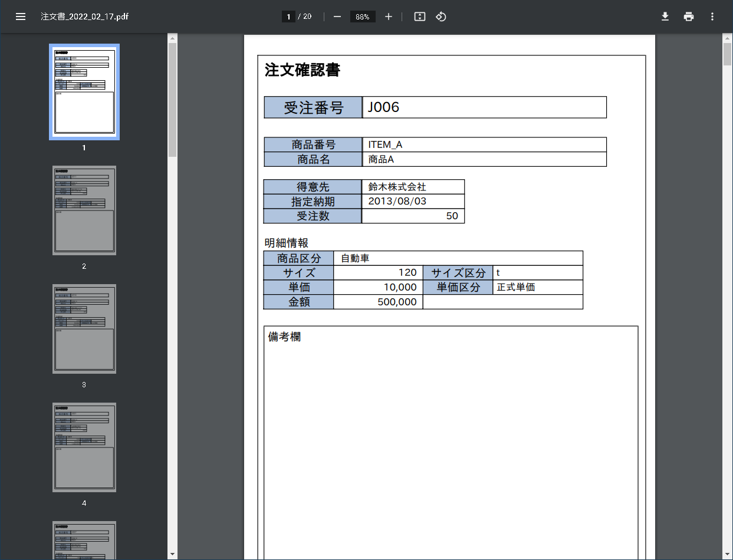Click thumbnail panel scroll up arrow
Image resolution: width=733 pixels, height=560 pixels.
[172, 39]
